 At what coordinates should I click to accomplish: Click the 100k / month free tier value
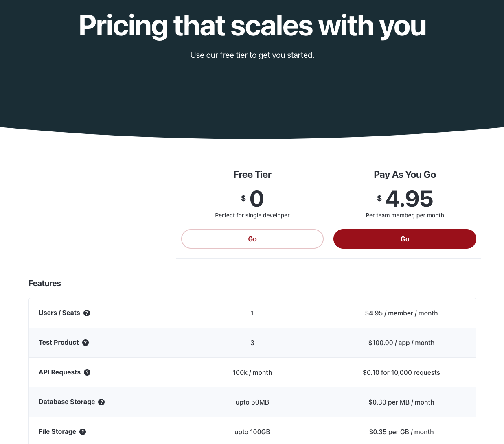pos(252,372)
